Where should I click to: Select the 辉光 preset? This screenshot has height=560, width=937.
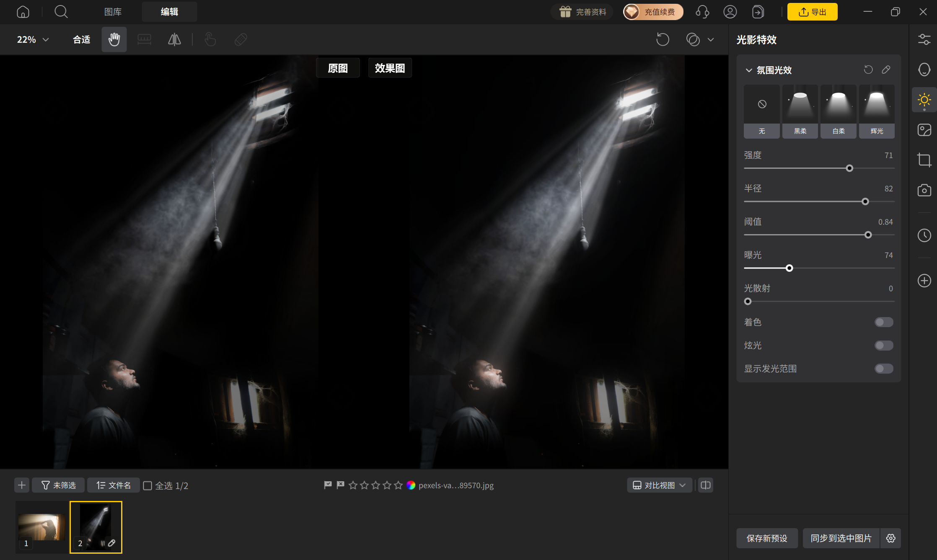(x=877, y=111)
